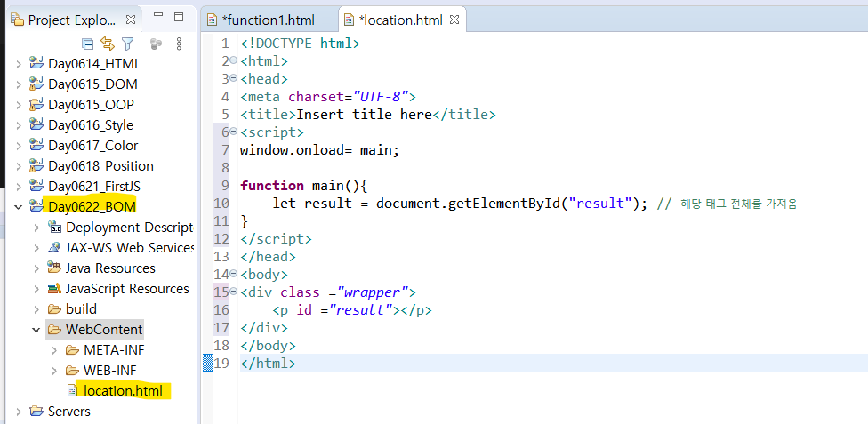The image size is (868, 424).
Task: Expand the Day0615_OOP project
Action: 19,105
